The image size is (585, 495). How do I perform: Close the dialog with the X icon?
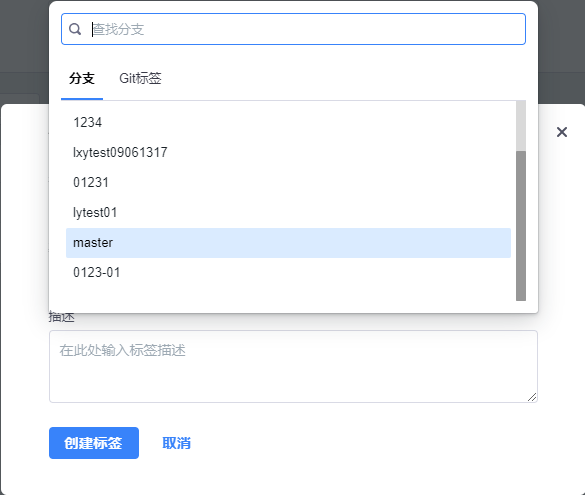point(561,132)
